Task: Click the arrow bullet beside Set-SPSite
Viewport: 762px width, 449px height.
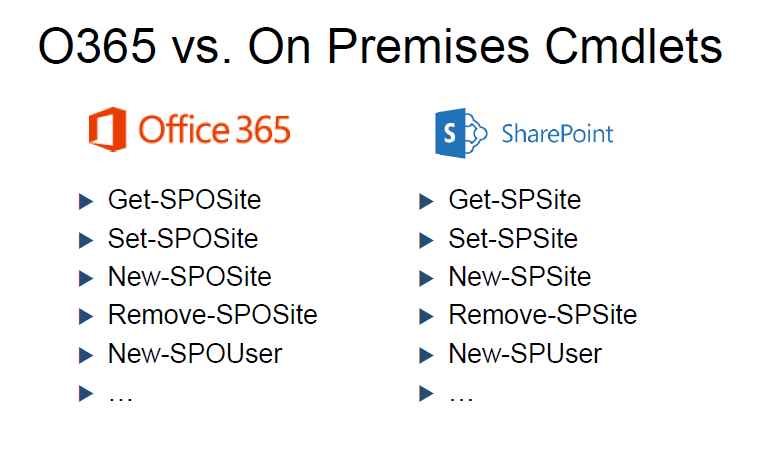Action: [426, 240]
